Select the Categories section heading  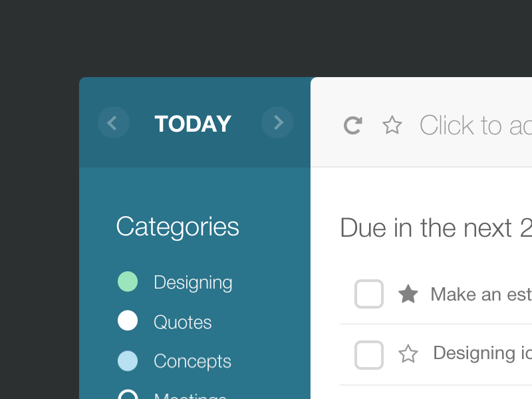pos(177,227)
